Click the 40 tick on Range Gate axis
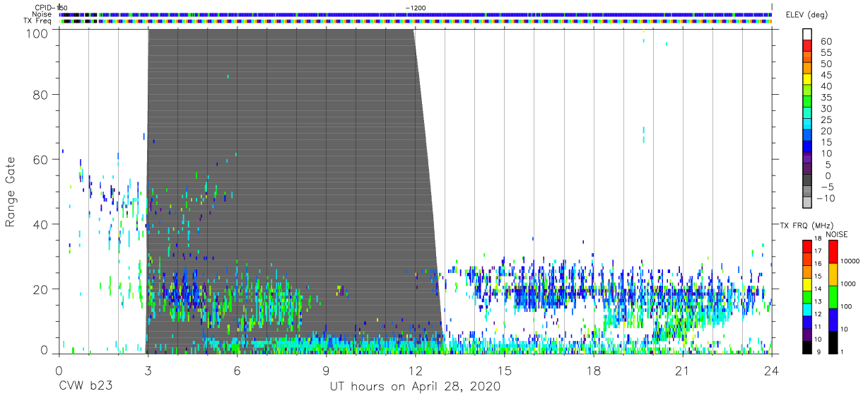This screenshot has width=868, height=401. tap(40, 224)
